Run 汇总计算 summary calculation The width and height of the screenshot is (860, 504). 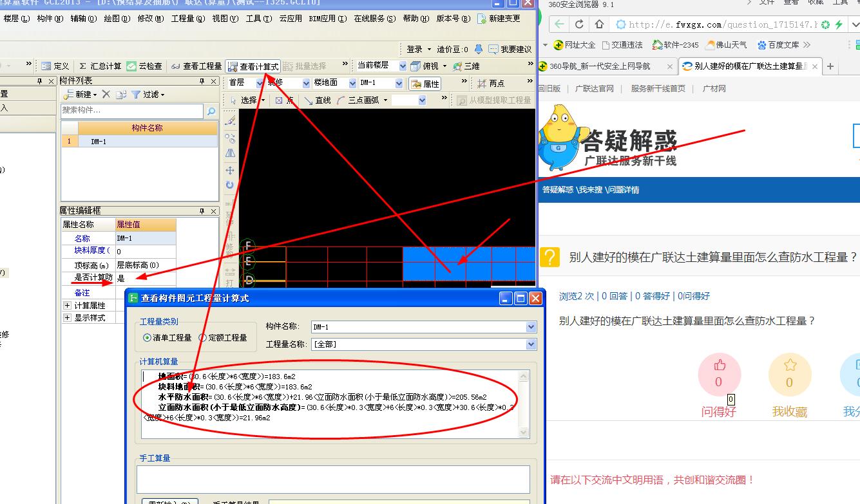coord(100,66)
